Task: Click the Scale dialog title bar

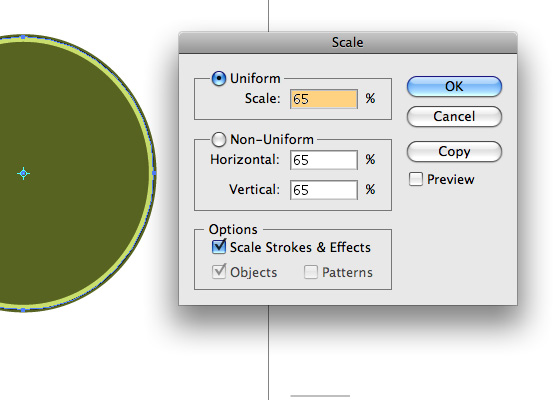Action: [x=348, y=42]
